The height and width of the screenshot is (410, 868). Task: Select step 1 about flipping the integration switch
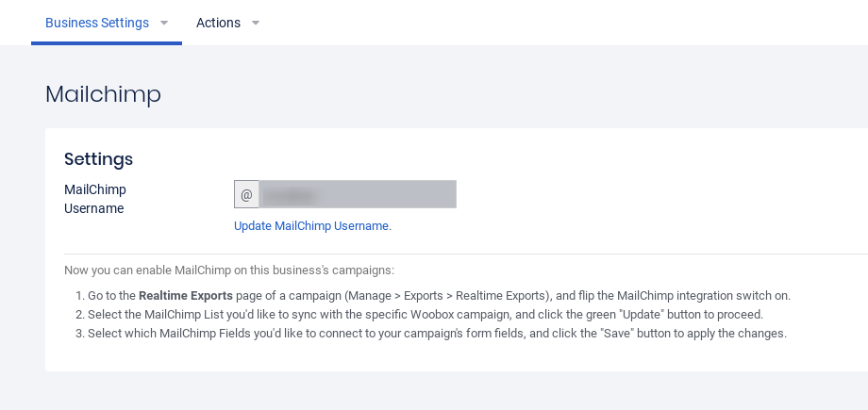[439, 296]
